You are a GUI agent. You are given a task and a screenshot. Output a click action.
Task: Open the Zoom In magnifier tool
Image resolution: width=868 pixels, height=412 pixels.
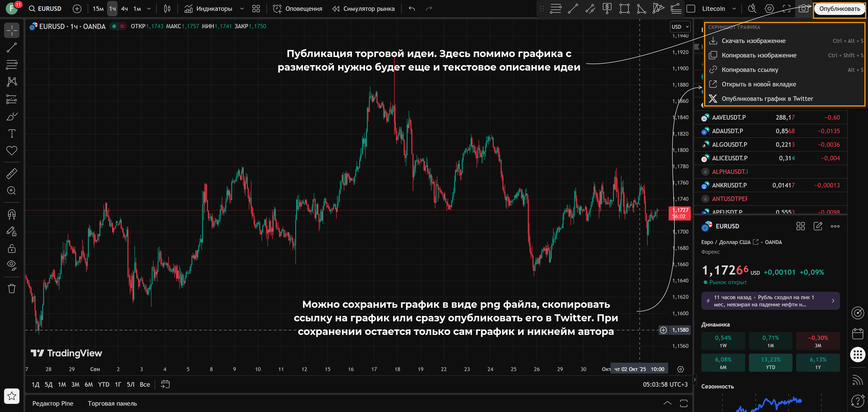click(x=12, y=191)
